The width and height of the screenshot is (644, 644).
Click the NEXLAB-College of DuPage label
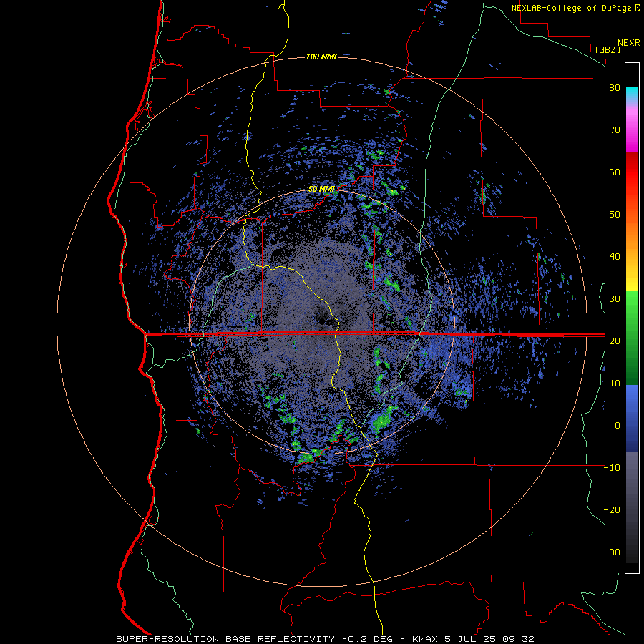572,8
